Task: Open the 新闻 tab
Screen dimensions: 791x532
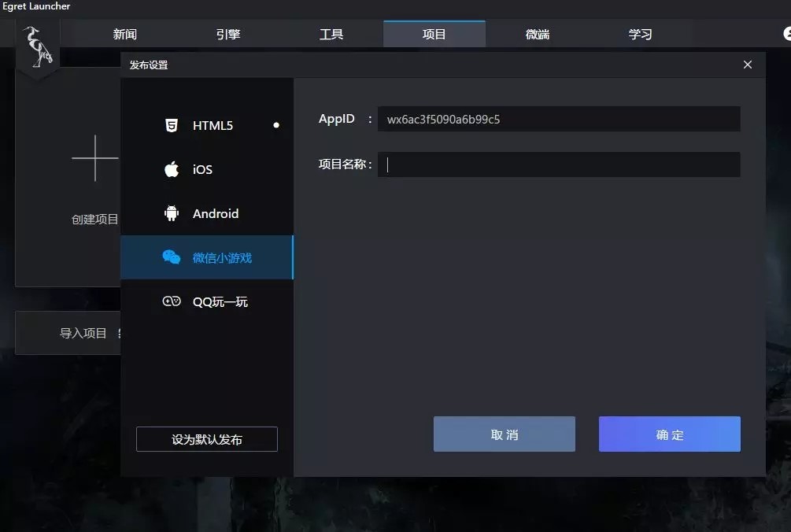Action: point(124,34)
